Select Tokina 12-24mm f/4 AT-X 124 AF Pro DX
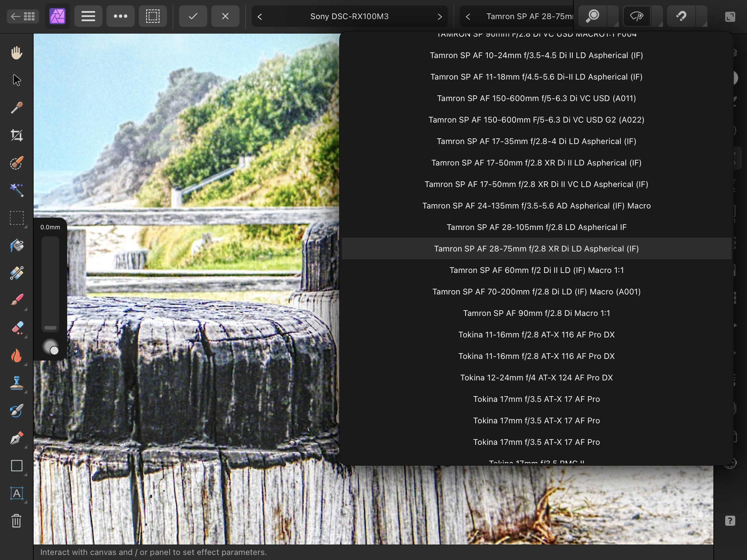 tap(536, 378)
